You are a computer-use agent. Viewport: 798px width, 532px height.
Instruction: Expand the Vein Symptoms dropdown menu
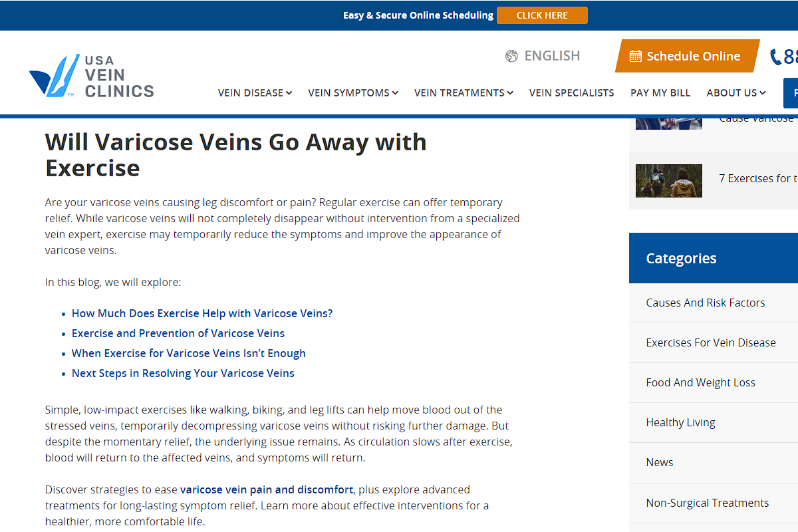coord(353,93)
